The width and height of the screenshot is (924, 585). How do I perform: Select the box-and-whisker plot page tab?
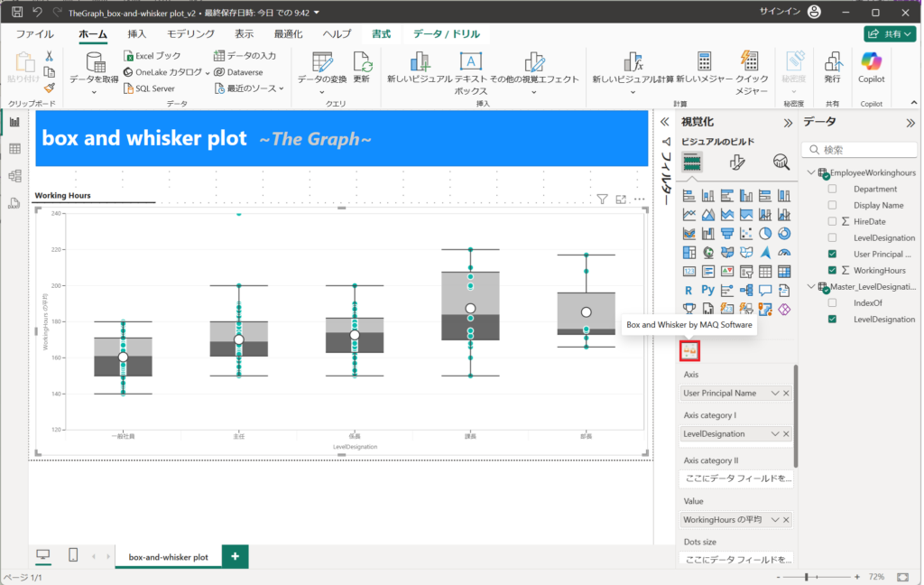click(168, 557)
